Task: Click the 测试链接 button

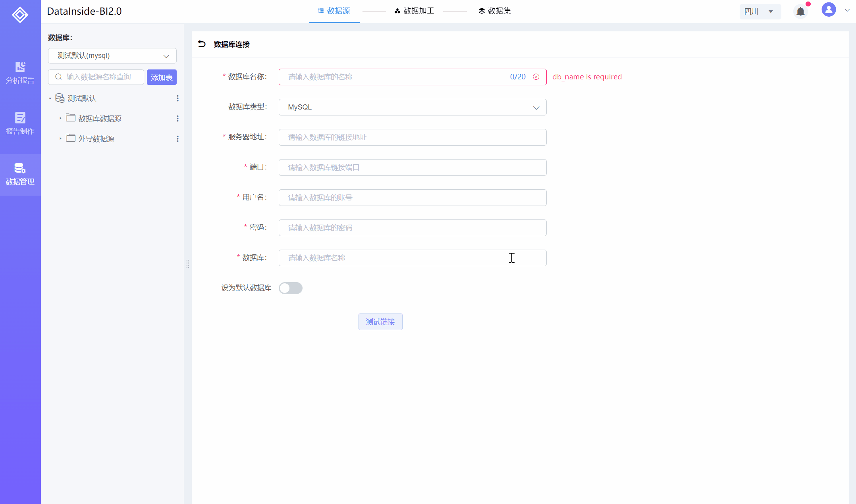Action: tap(380, 322)
